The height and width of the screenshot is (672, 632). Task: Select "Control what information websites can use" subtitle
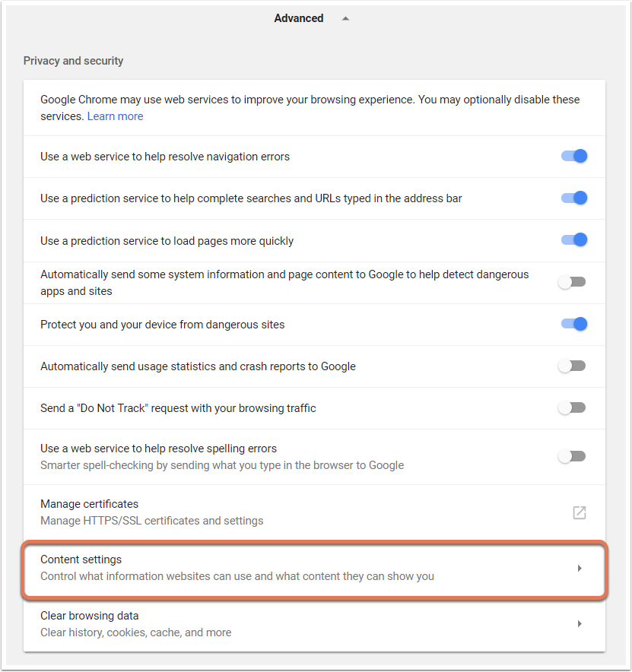pyautogui.click(x=237, y=576)
